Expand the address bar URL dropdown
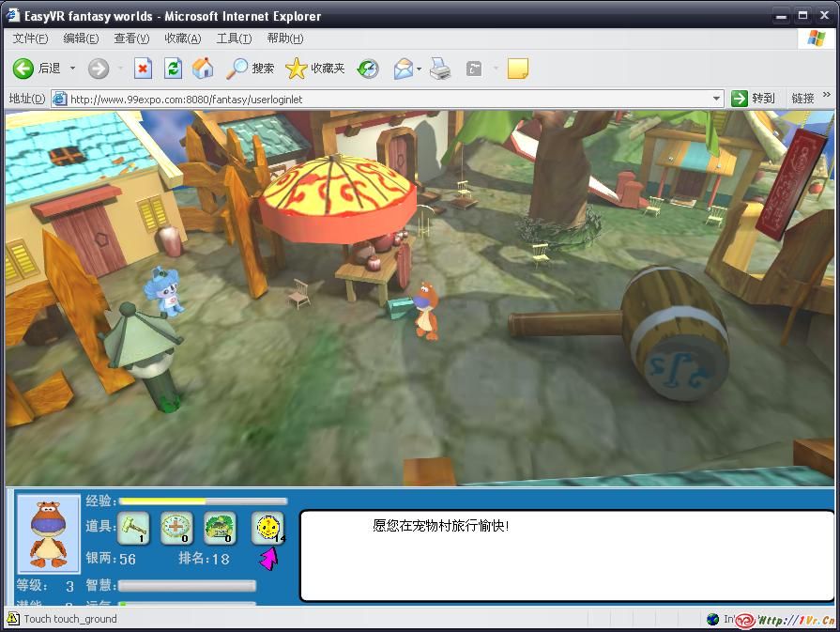The width and height of the screenshot is (840, 632). (716, 98)
